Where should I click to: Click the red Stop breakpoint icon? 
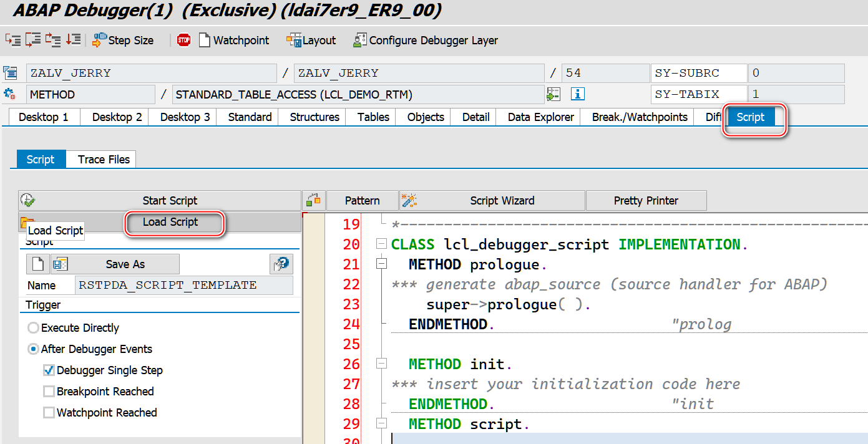(183, 41)
